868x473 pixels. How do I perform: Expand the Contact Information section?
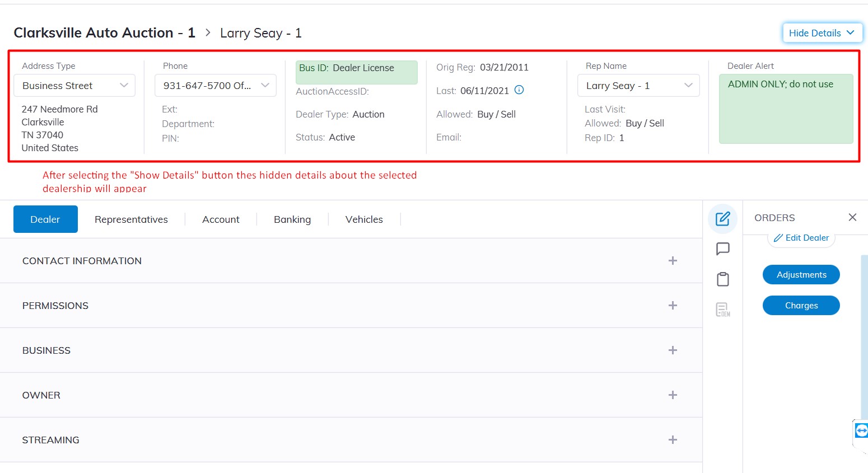[x=673, y=261]
